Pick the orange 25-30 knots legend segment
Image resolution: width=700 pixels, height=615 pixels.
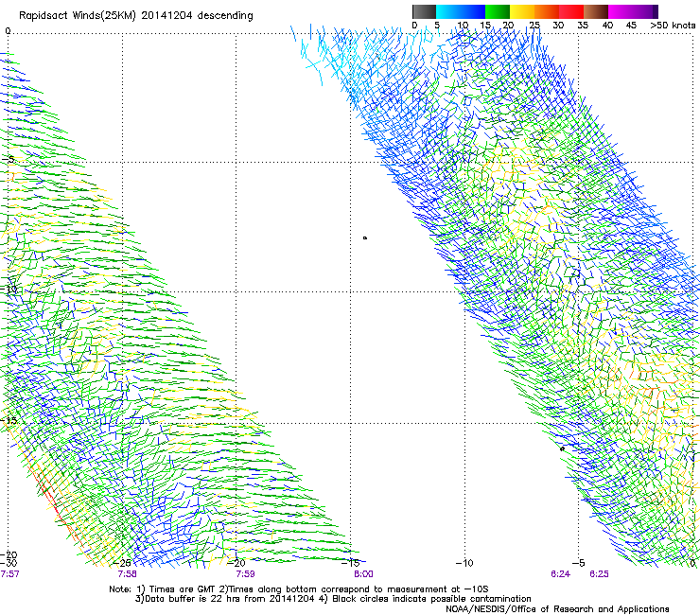point(547,11)
